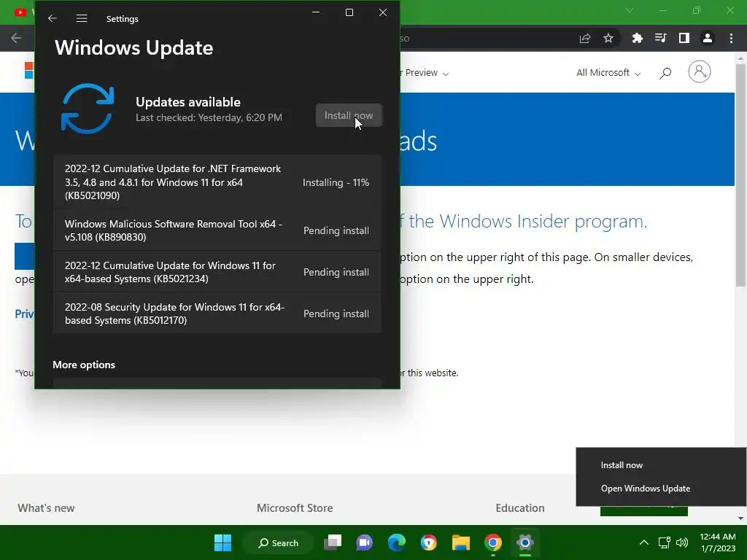Click the Microsoft site search magnifier icon

(x=665, y=73)
